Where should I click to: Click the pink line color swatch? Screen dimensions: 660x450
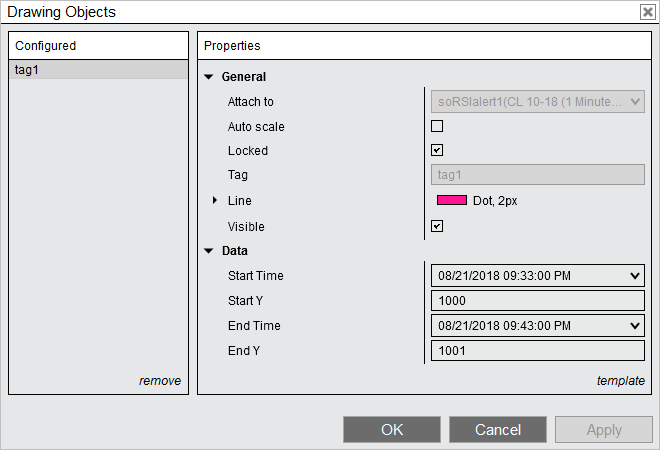click(x=452, y=201)
